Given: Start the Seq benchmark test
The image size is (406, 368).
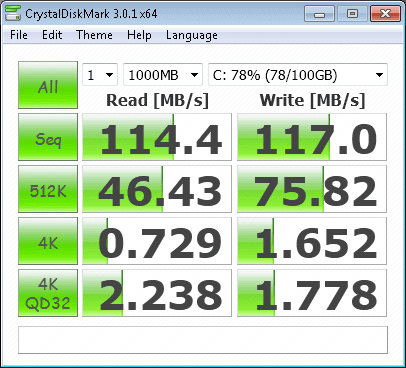Looking at the screenshot, I should (x=48, y=137).
